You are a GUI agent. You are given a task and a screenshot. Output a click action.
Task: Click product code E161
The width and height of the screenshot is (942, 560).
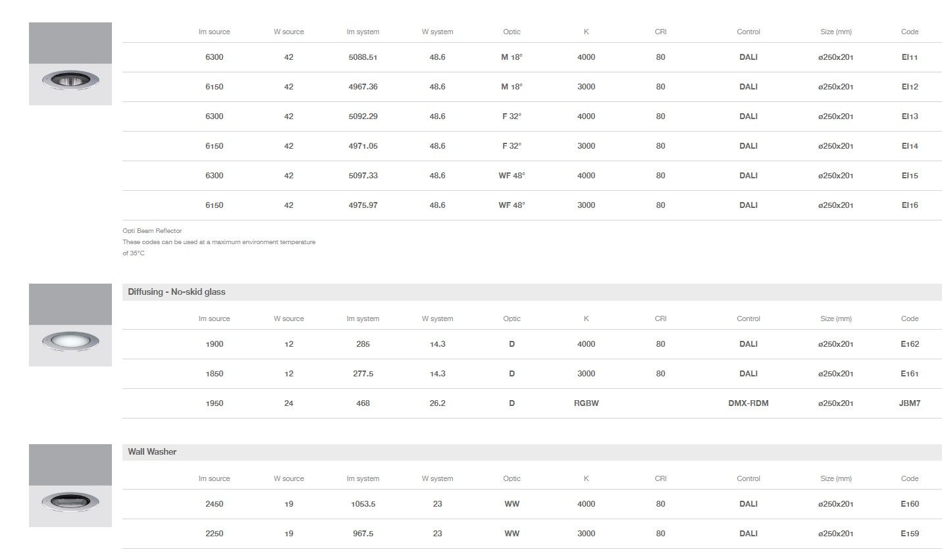(x=909, y=374)
